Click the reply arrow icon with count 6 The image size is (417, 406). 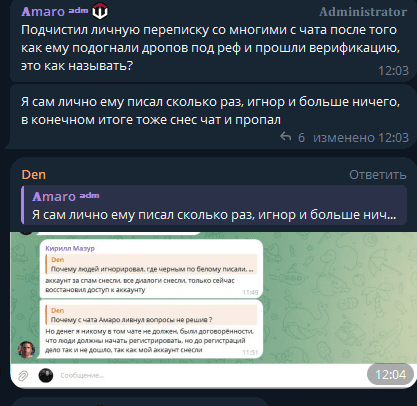pos(286,136)
